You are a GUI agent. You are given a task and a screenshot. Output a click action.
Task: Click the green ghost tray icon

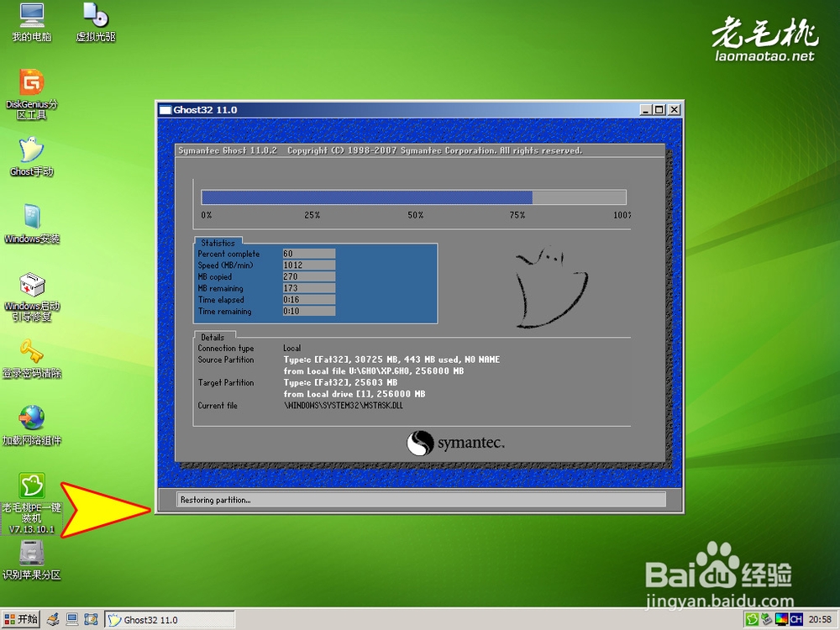tap(752, 620)
